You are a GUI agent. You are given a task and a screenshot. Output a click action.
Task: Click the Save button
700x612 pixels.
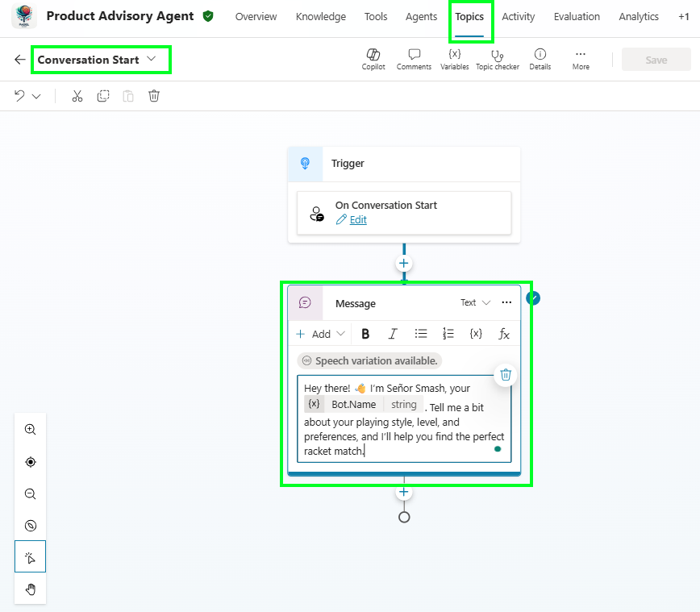point(656,60)
